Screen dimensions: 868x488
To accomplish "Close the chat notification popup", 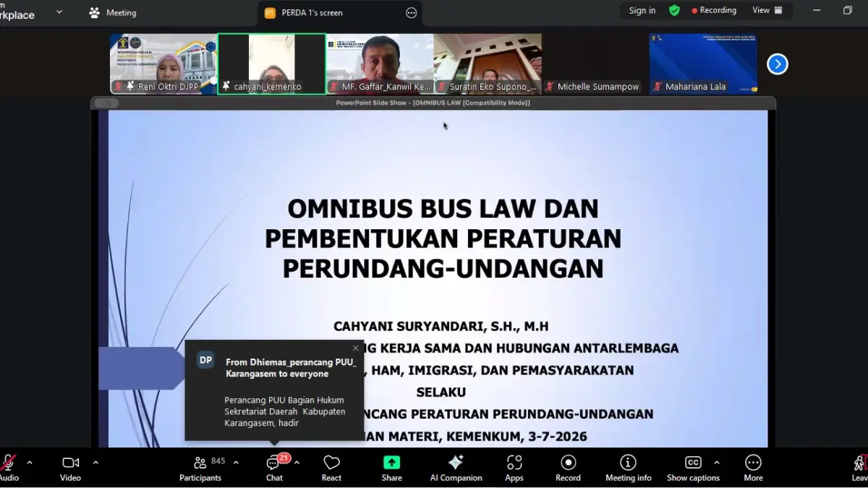I will (355, 348).
